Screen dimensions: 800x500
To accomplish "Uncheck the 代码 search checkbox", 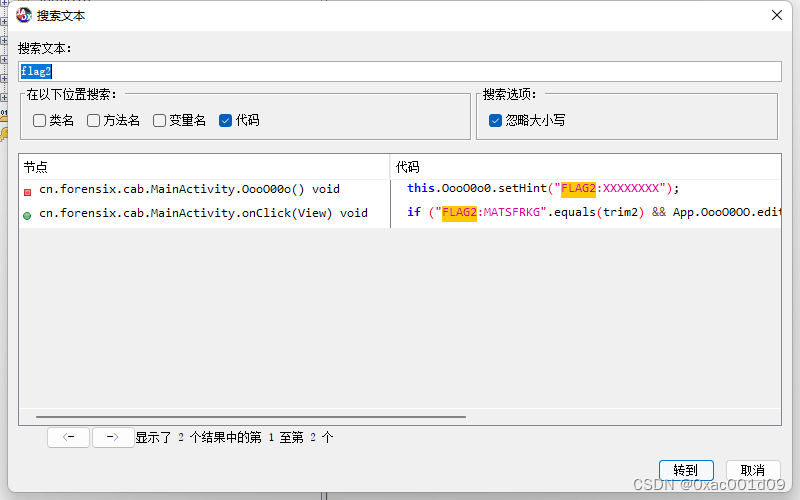I will pyautogui.click(x=226, y=120).
